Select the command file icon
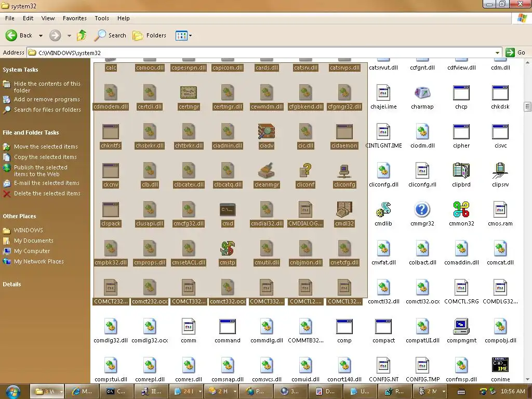 click(228, 326)
